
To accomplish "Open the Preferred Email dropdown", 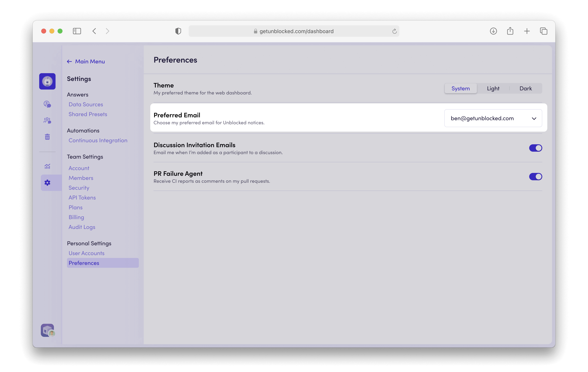I will pyautogui.click(x=493, y=118).
